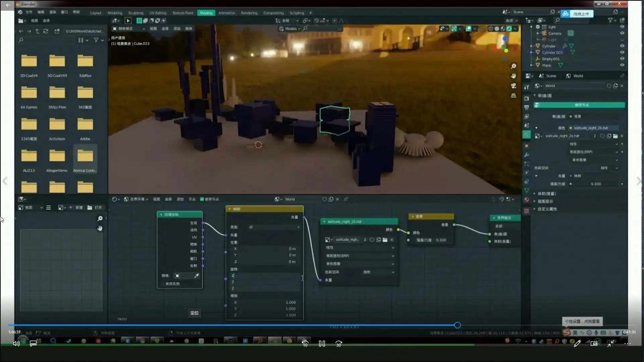
Task: Pin the properties editor with pin icon
Action: point(622,76)
